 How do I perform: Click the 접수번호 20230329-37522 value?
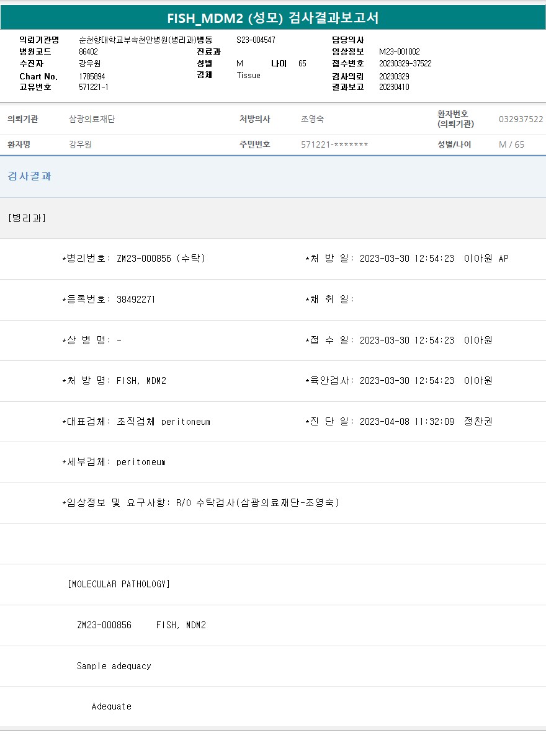pos(405,63)
